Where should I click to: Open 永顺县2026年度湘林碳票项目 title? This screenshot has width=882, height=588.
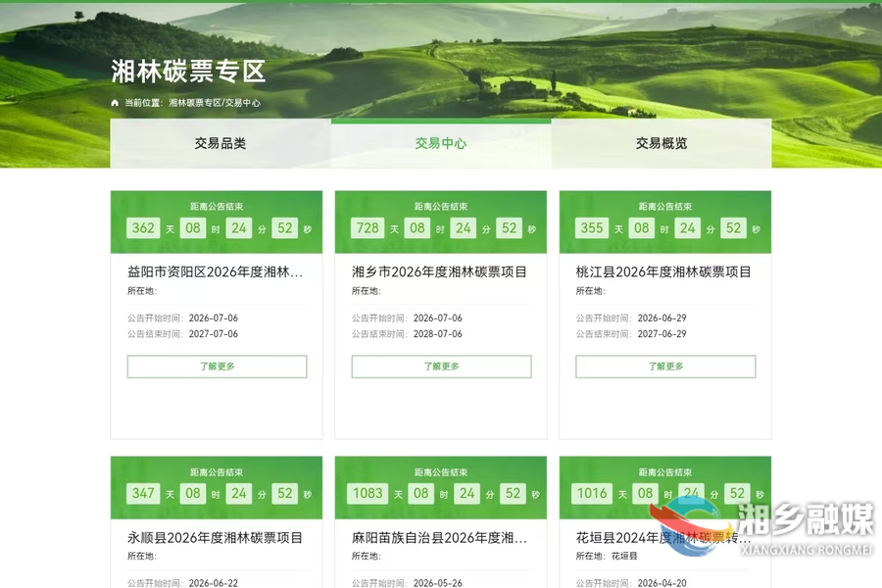tap(215, 538)
